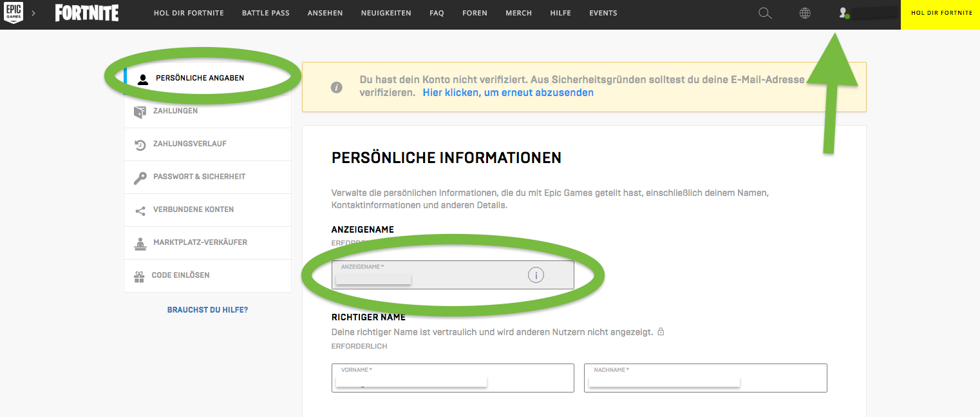The image size is (980, 417).
Task: Click the lock icon next to confidentiality note
Action: [661, 332]
